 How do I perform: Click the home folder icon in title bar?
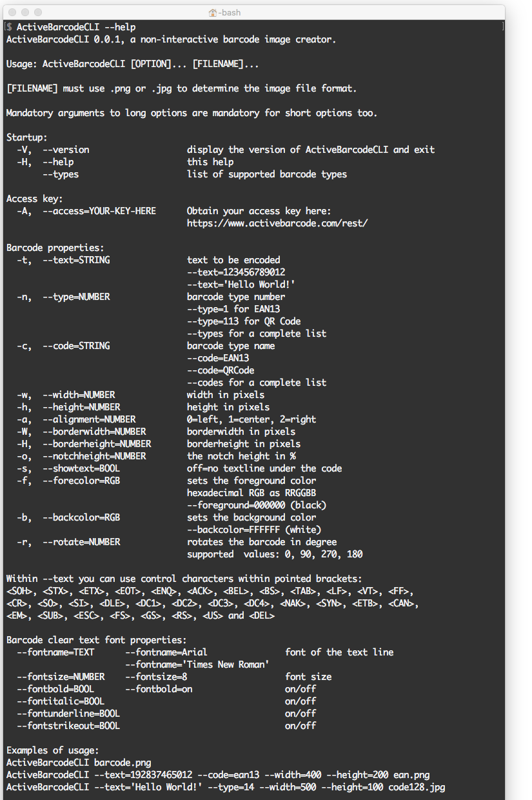[212, 12]
